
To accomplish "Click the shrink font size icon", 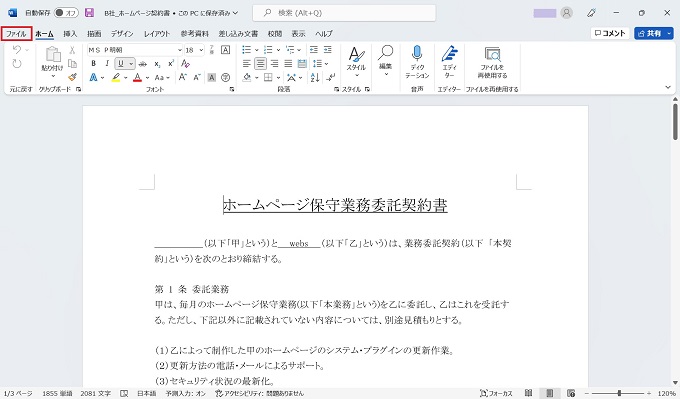I will 197,78.
